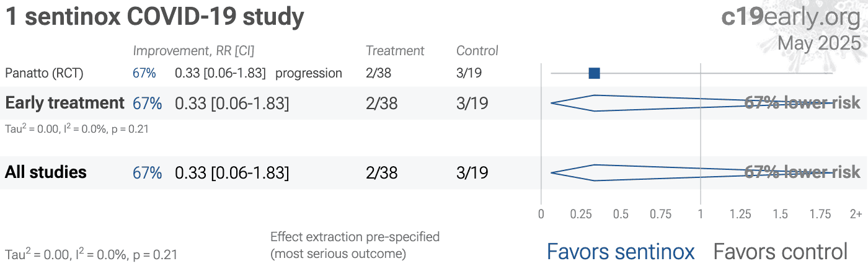Click the '67% lower risk' label in Early treatment
The image size is (868, 266).
(802, 103)
